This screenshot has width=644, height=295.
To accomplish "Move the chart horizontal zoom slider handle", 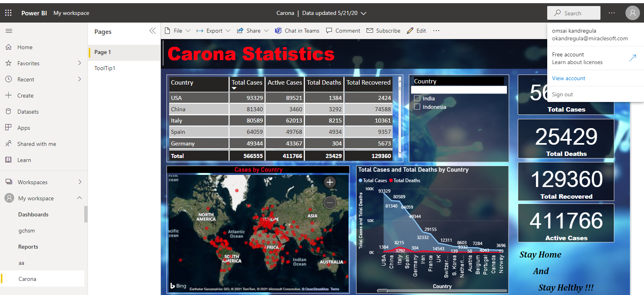I will [383, 290].
